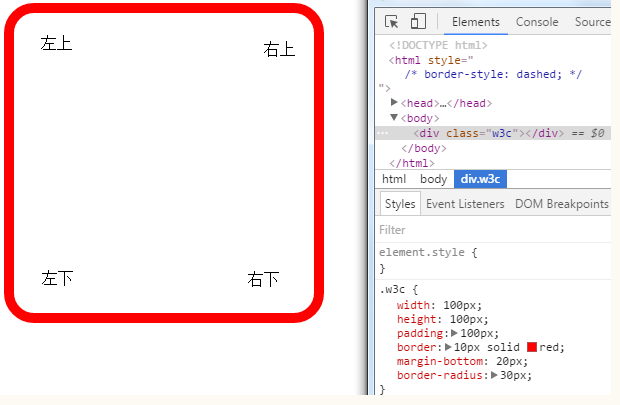Select the html style DOM node

[x=431, y=60]
